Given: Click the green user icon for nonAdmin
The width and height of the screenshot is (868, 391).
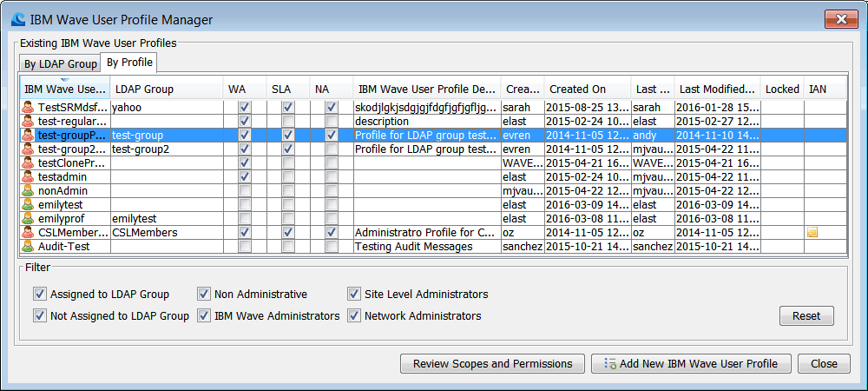Looking at the screenshot, I should [x=30, y=191].
